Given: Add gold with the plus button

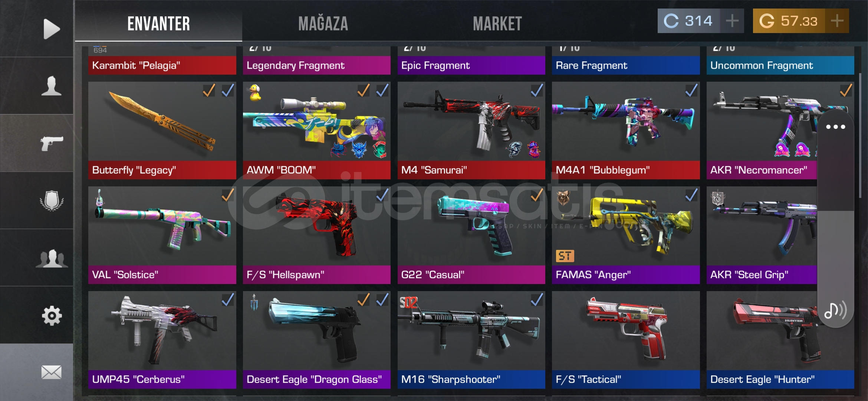Looking at the screenshot, I should click(x=837, y=21).
